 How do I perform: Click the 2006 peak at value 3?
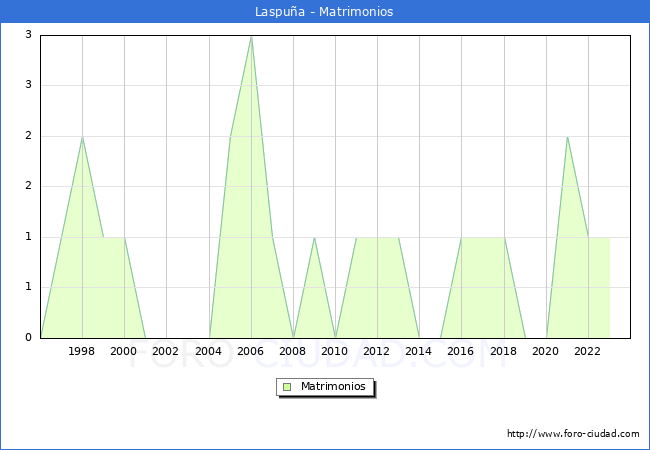point(251,36)
